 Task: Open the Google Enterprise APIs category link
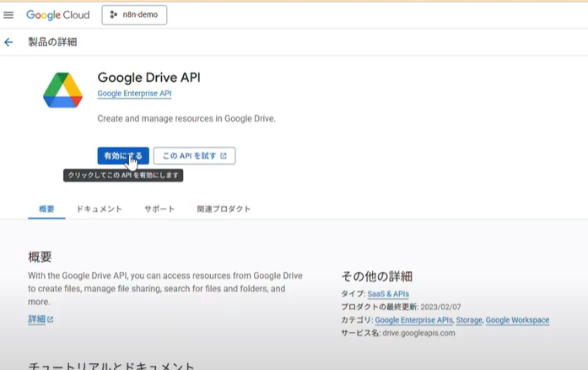pos(414,320)
